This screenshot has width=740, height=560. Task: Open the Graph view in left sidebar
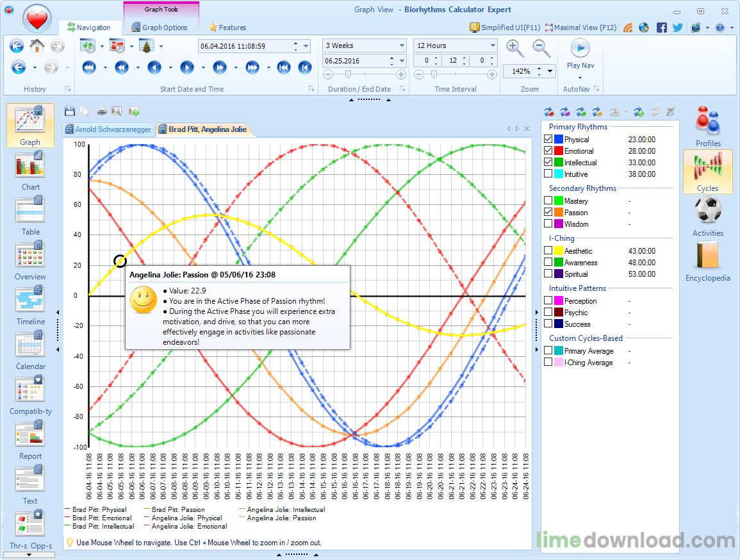click(30, 126)
